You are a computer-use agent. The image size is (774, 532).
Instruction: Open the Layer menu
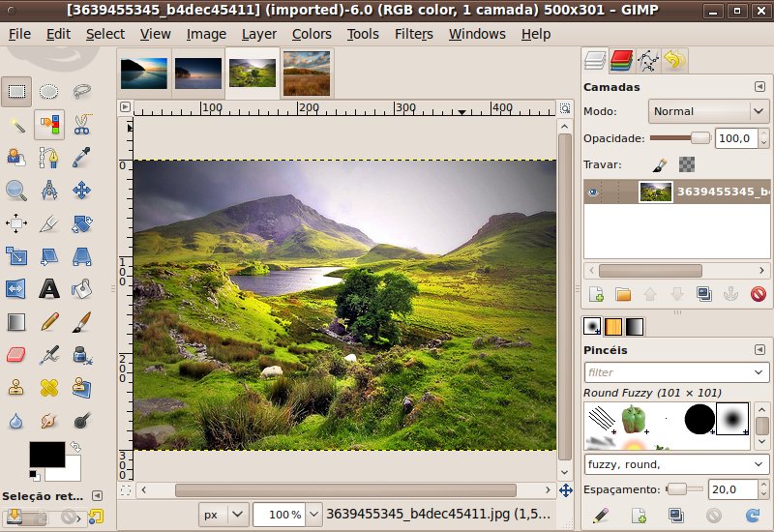tap(259, 34)
